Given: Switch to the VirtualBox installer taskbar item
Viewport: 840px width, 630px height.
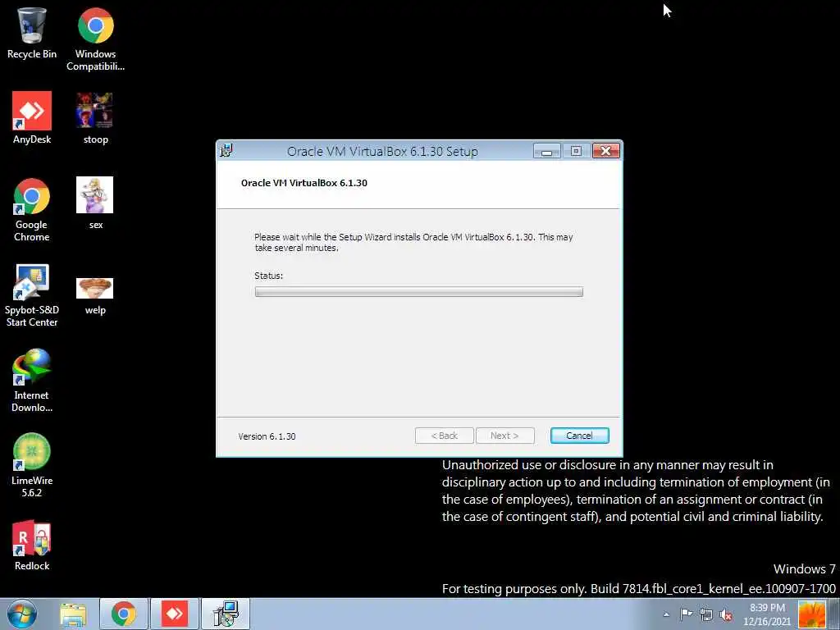Looking at the screenshot, I should coord(226,614).
